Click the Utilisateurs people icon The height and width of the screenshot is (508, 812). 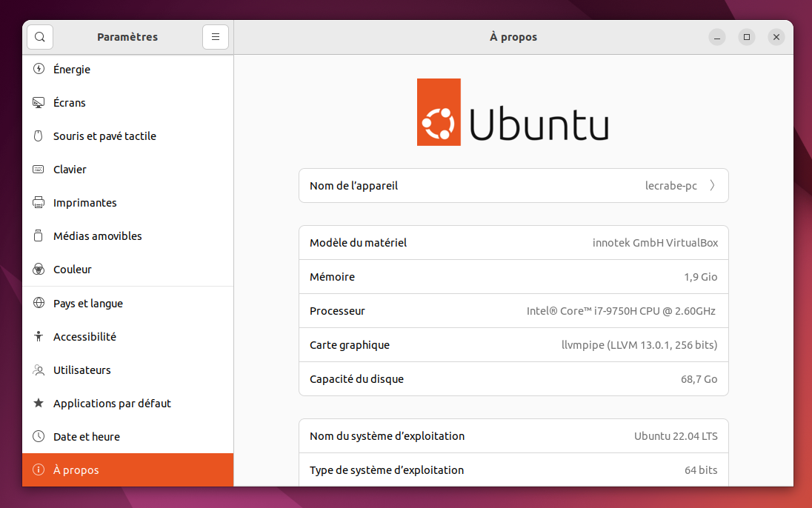tap(39, 370)
